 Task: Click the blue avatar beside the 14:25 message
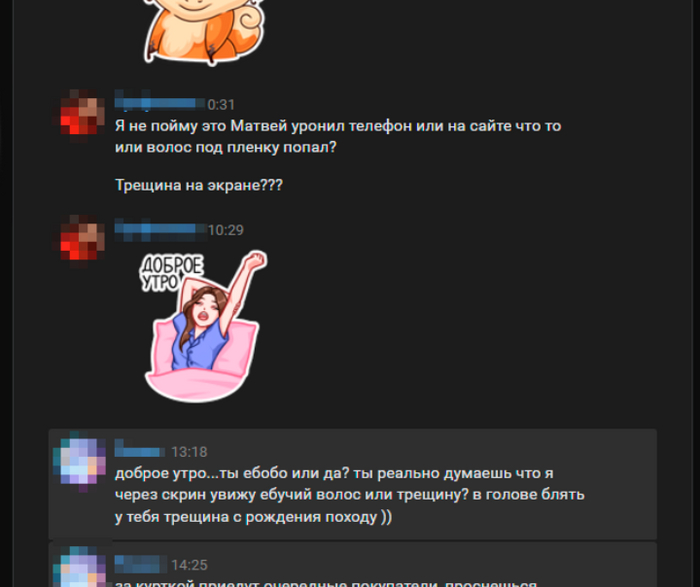tap(80, 567)
